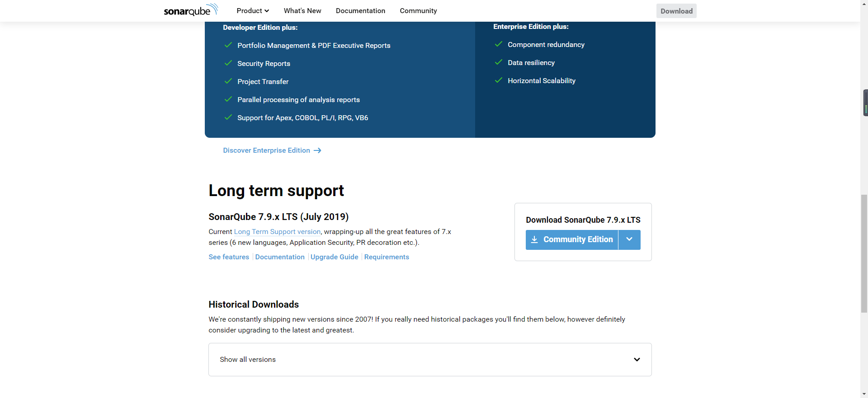Open the Upgrade Guide link
The image size is (868, 398).
click(x=334, y=257)
